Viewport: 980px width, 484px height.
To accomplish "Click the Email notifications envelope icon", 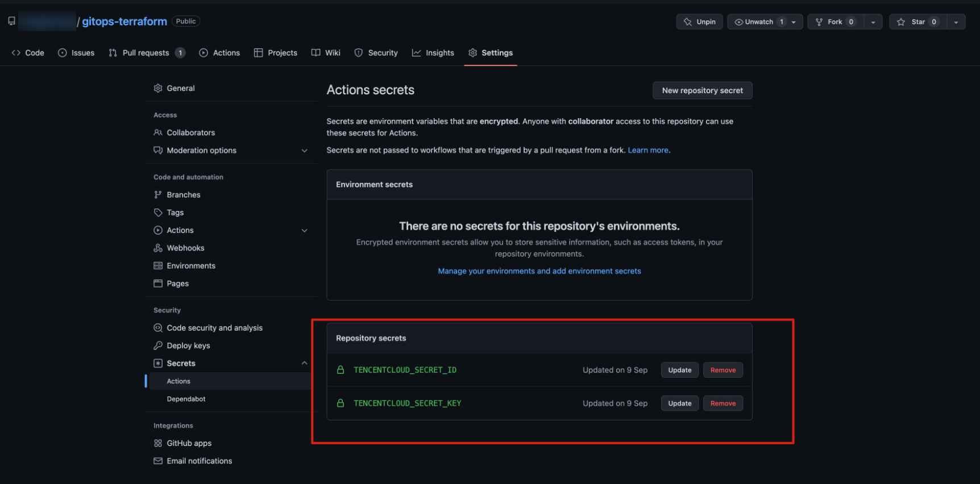I will [158, 461].
